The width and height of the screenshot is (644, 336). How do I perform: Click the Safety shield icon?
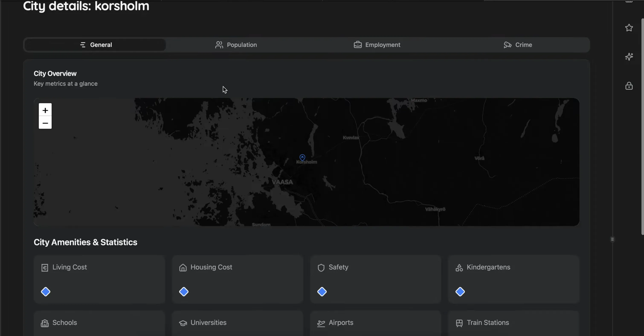[321, 268]
